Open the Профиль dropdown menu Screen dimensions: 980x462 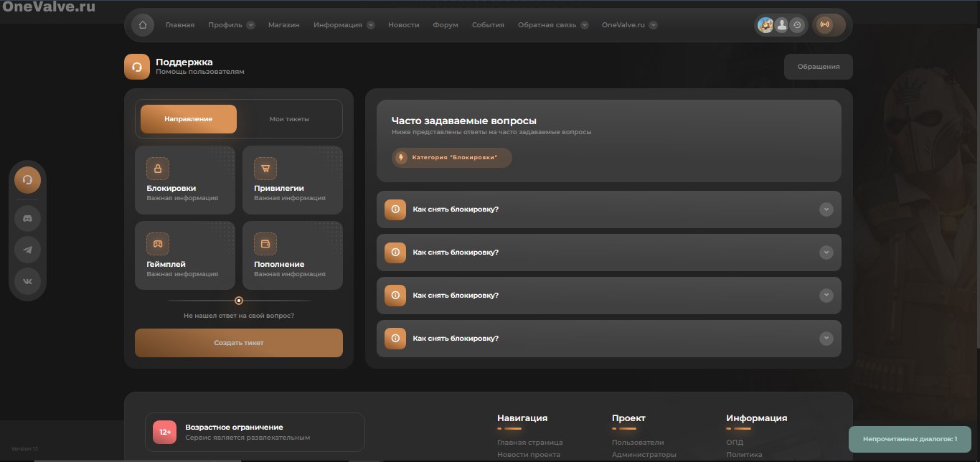coord(231,25)
